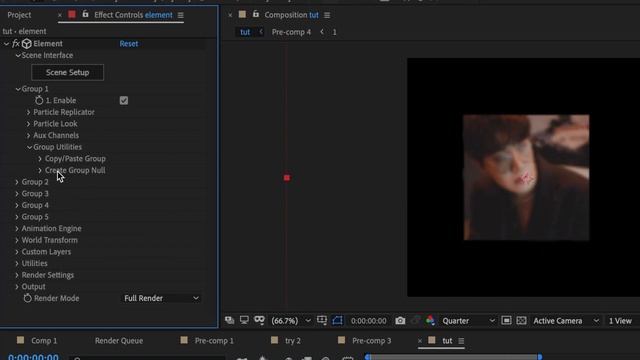The height and width of the screenshot is (360, 640).
Task: Click the 1. Enable stopwatch icon
Action: [39, 100]
